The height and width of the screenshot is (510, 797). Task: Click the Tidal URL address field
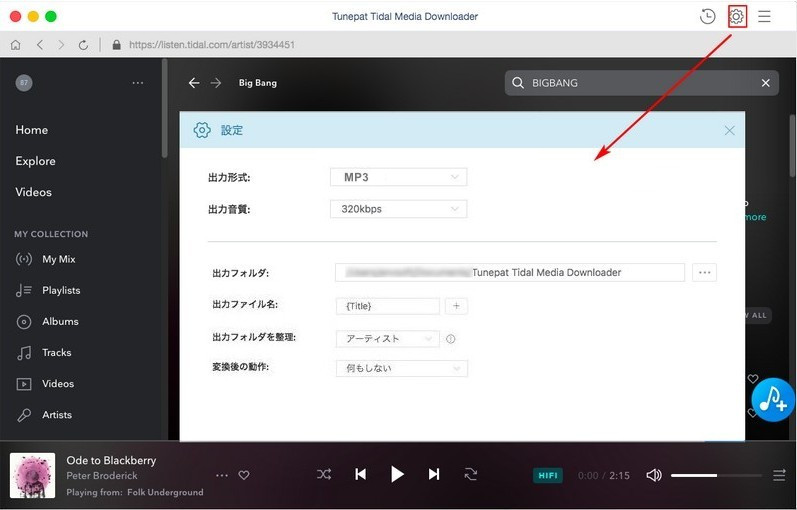pos(212,45)
